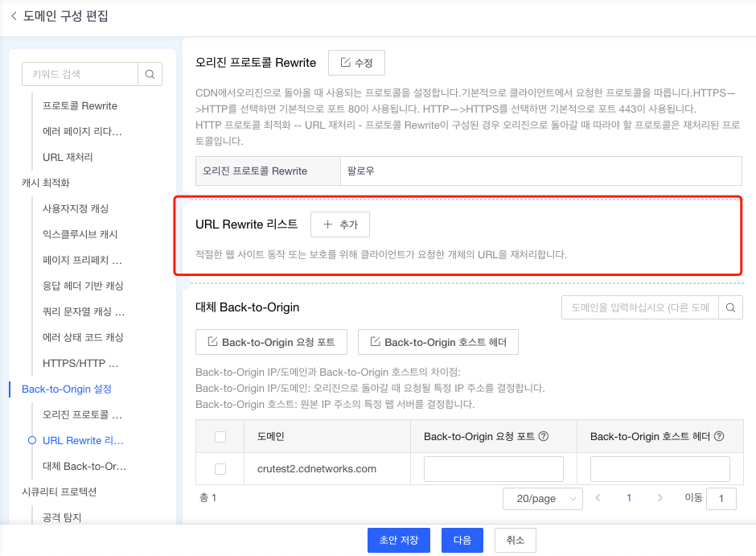
Task: Click help icon next to Back-to-Origin 요청 포트 header
Action: (x=544, y=436)
